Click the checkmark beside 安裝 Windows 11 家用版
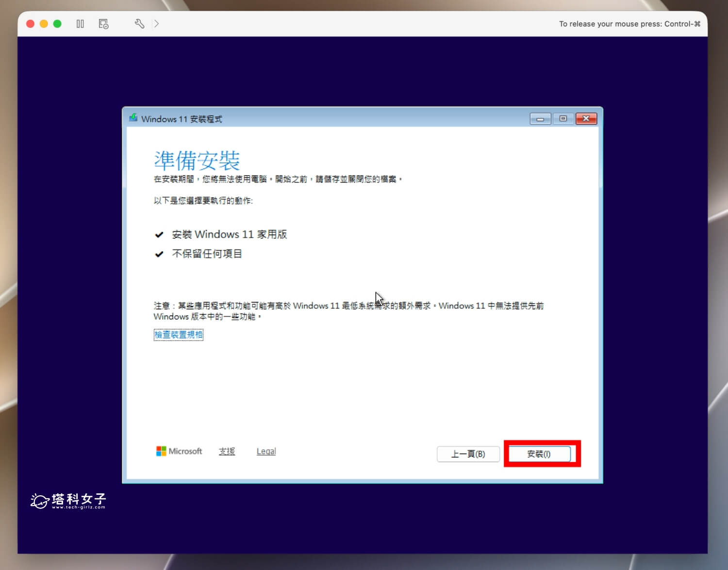 (x=159, y=235)
